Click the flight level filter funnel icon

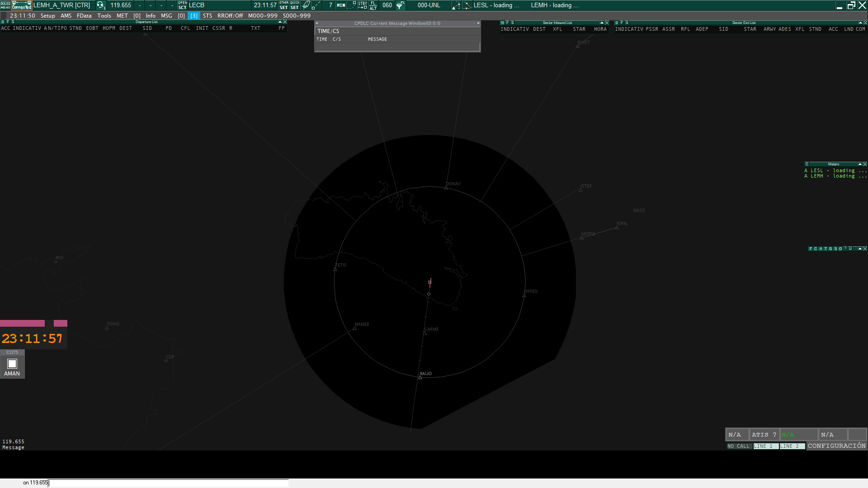tap(400, 5)
